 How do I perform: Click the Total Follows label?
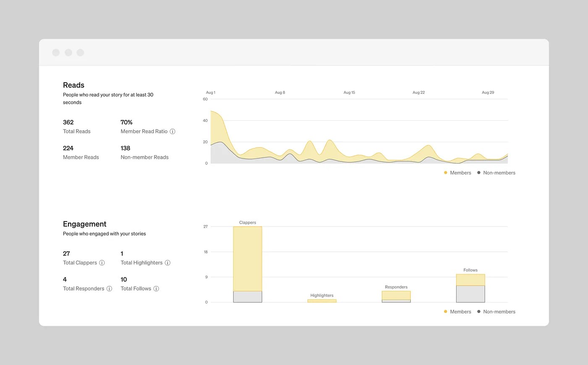[136, 289]
